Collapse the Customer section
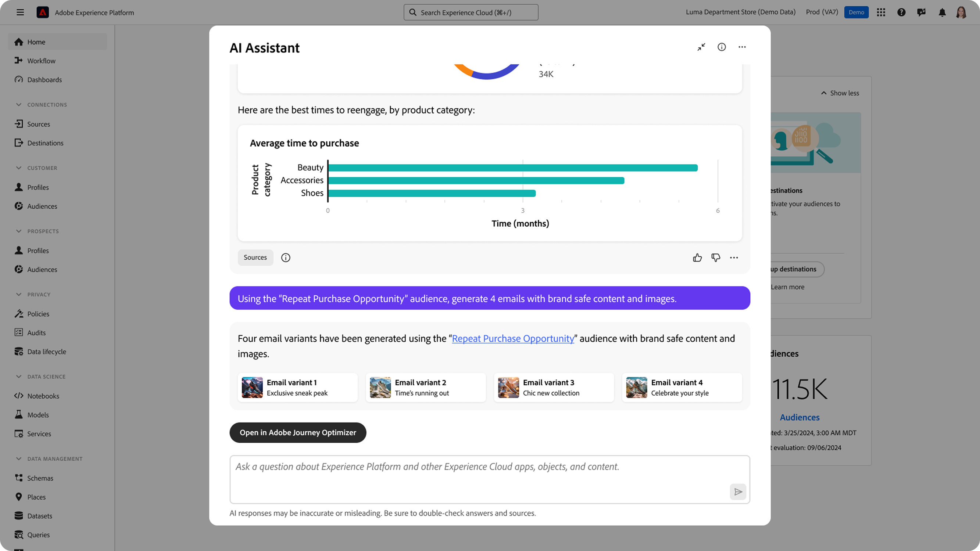The width and height of the screenshot is (980, 551). [19, 168]
